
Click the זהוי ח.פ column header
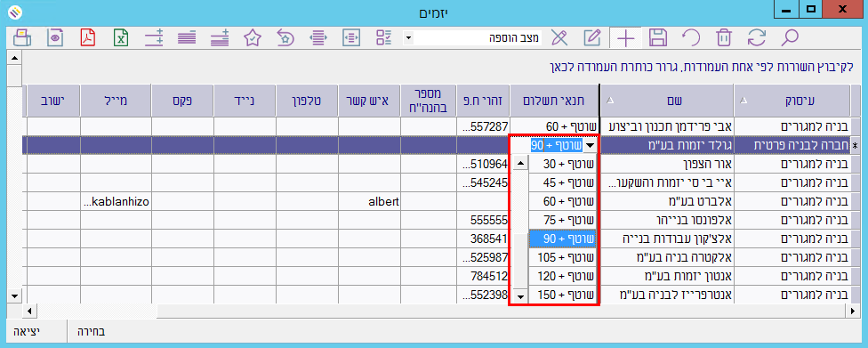[x=483, y=101]
